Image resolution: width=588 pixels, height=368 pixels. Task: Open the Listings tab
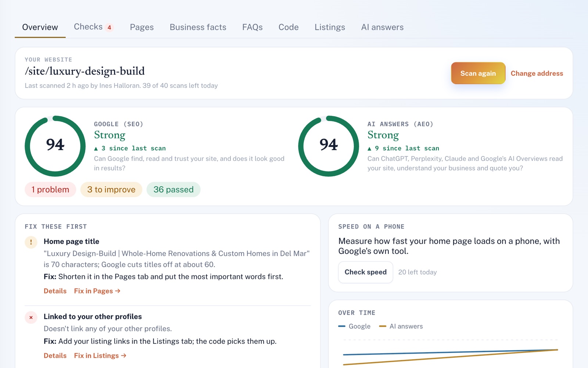pyautogui.click(x=330, y=27)
